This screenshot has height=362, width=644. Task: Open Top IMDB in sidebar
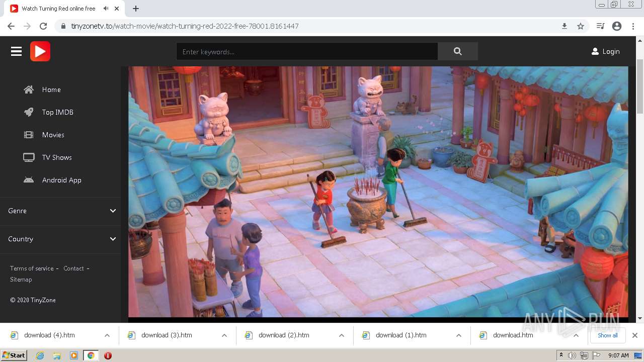(x=58, y=112)
